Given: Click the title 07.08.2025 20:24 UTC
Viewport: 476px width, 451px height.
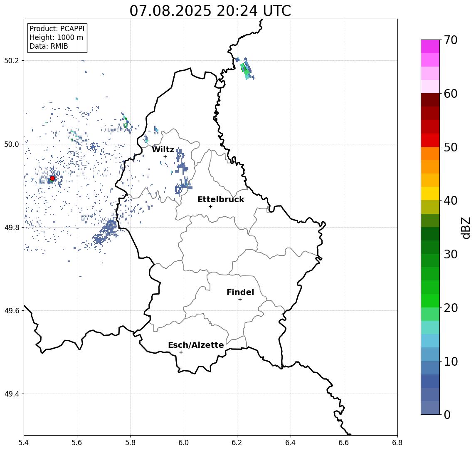Looking at the screenshot, I should 210,11.
